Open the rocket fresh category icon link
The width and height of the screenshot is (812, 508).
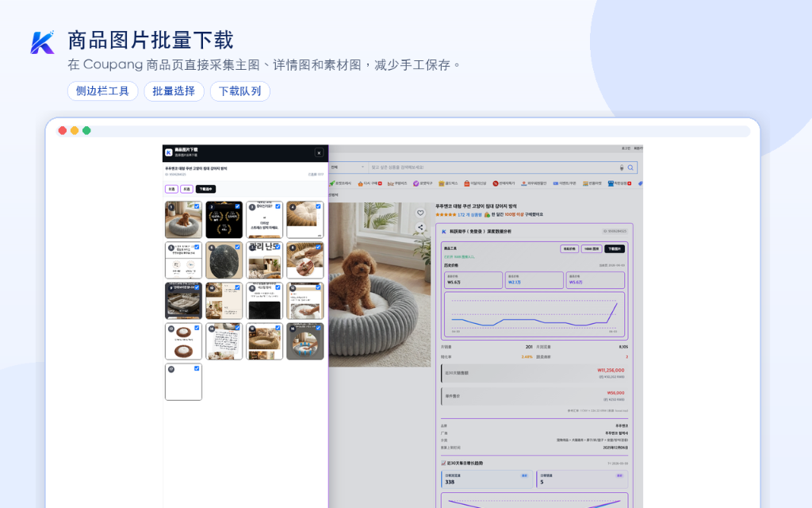[x=340, y=183]
